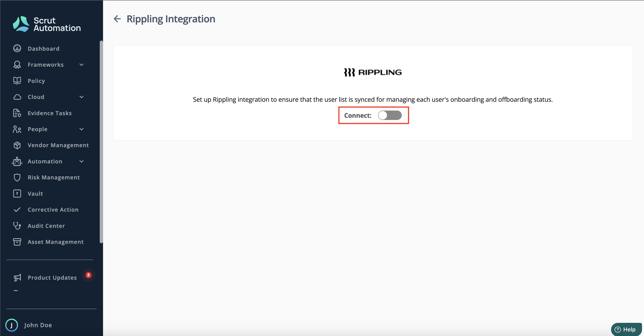
Task: Open Corrective Action in sidebar
Action: 53,210
